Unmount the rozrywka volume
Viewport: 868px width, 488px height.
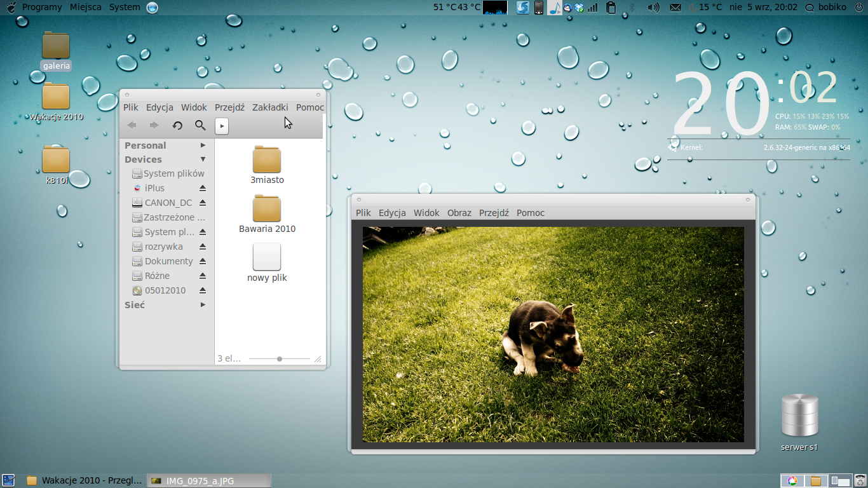coord(203,247)
